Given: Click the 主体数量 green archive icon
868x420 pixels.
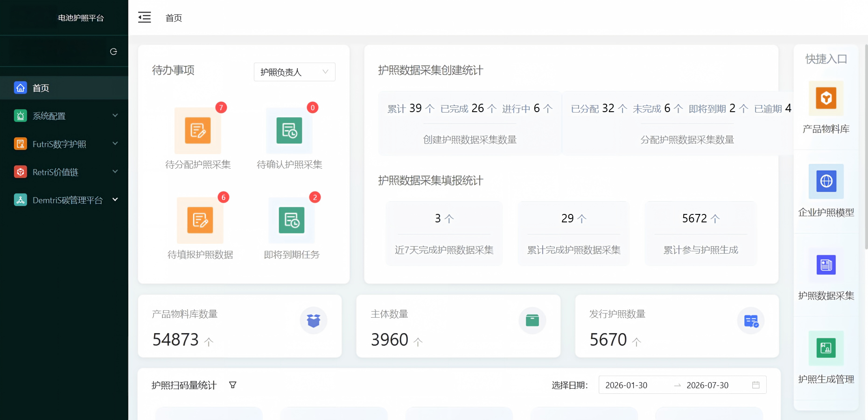Looking at the screenshot, I should (532, 320).
